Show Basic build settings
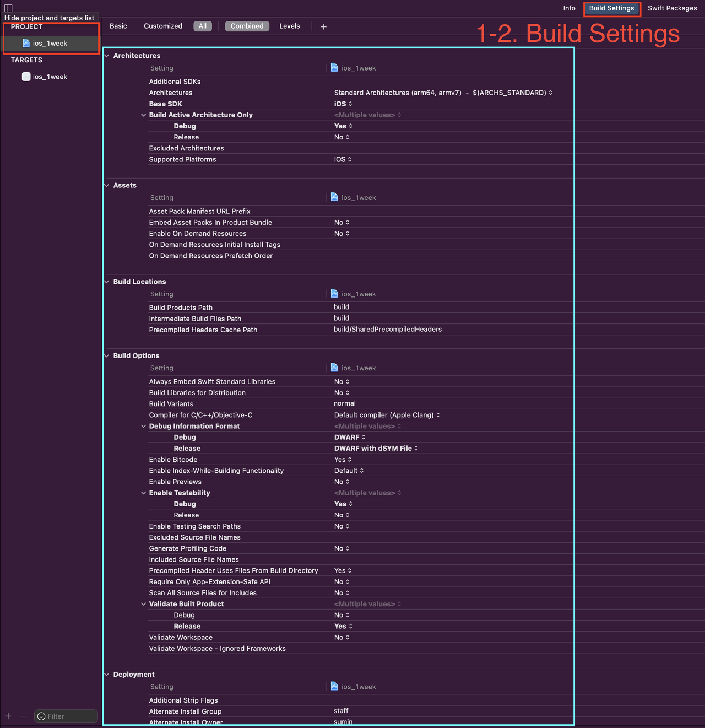Viewport: 705px width, 728px height. point(118,26)
